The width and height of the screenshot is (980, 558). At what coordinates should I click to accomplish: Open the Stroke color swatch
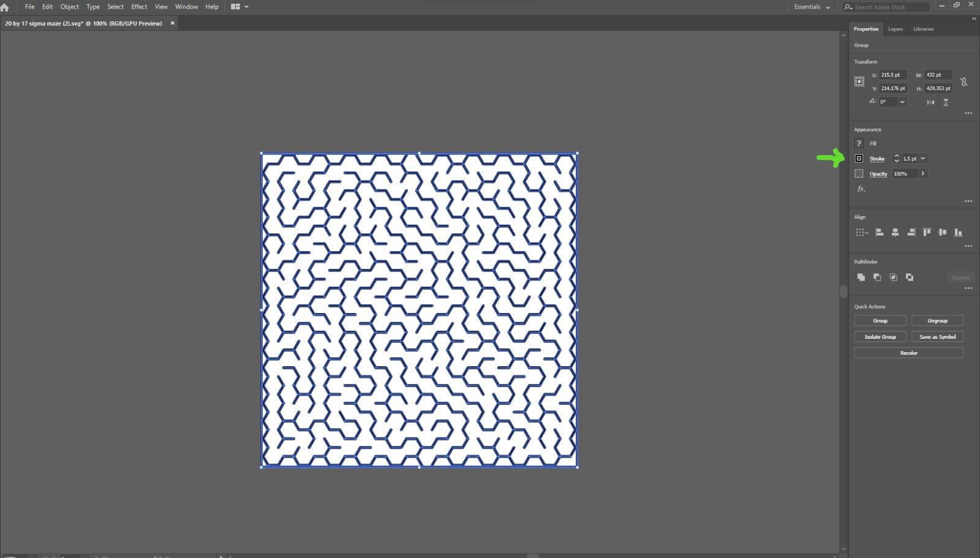click(x=859, y=159)
